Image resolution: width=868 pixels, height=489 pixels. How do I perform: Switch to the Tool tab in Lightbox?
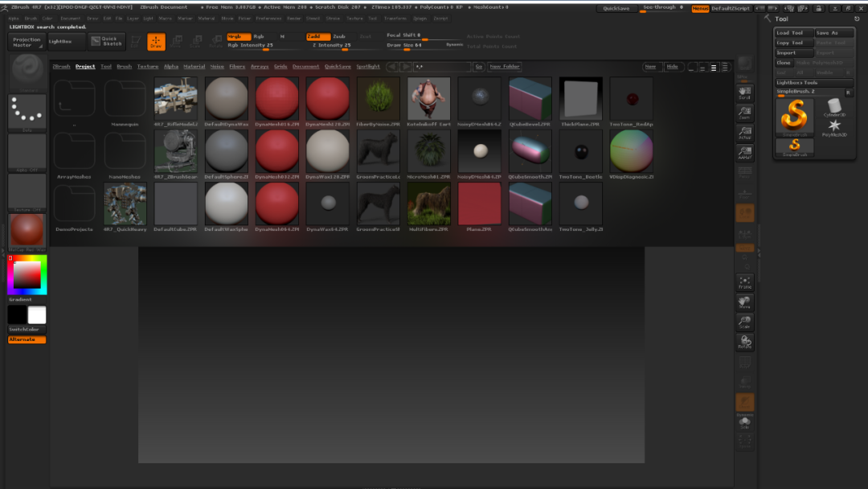pyautogui.click(x=106, y=67)
